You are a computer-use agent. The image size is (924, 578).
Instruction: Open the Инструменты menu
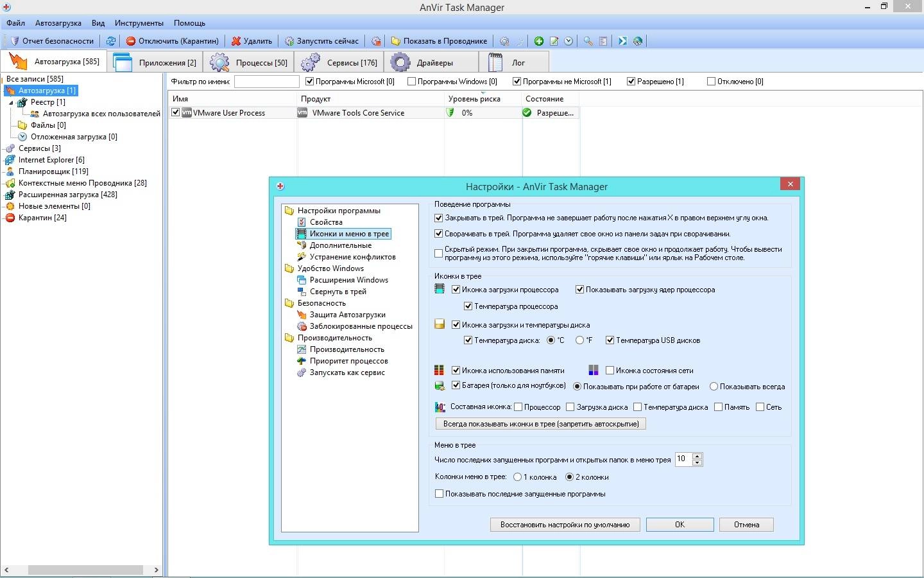click(139, 23)
